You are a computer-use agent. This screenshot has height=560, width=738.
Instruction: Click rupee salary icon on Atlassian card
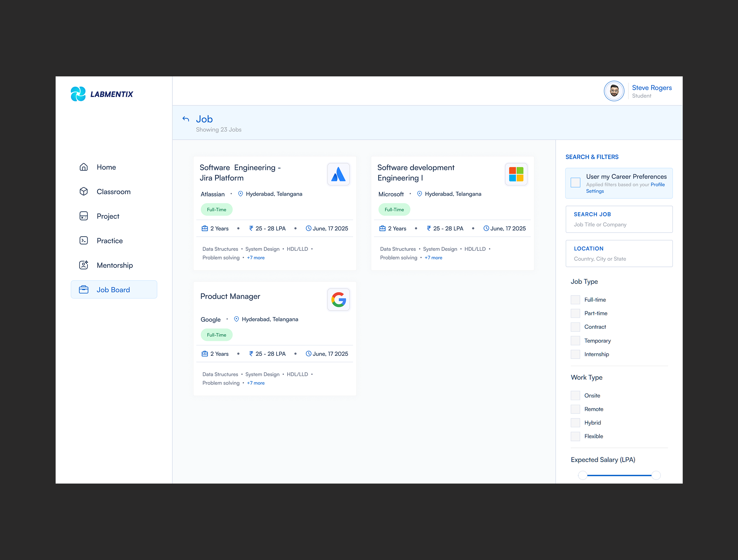251,228
